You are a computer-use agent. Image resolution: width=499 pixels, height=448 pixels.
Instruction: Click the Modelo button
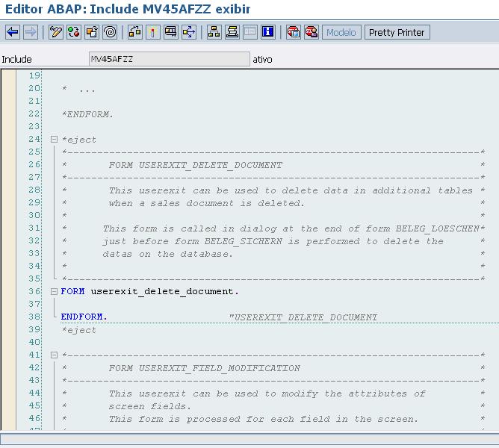341,32
